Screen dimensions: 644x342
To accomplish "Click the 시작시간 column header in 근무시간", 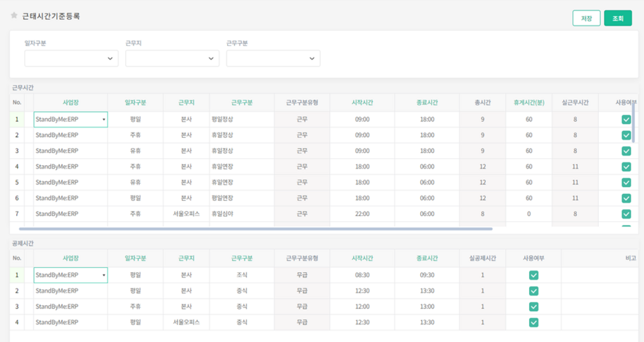I will (x=362, y=103).
